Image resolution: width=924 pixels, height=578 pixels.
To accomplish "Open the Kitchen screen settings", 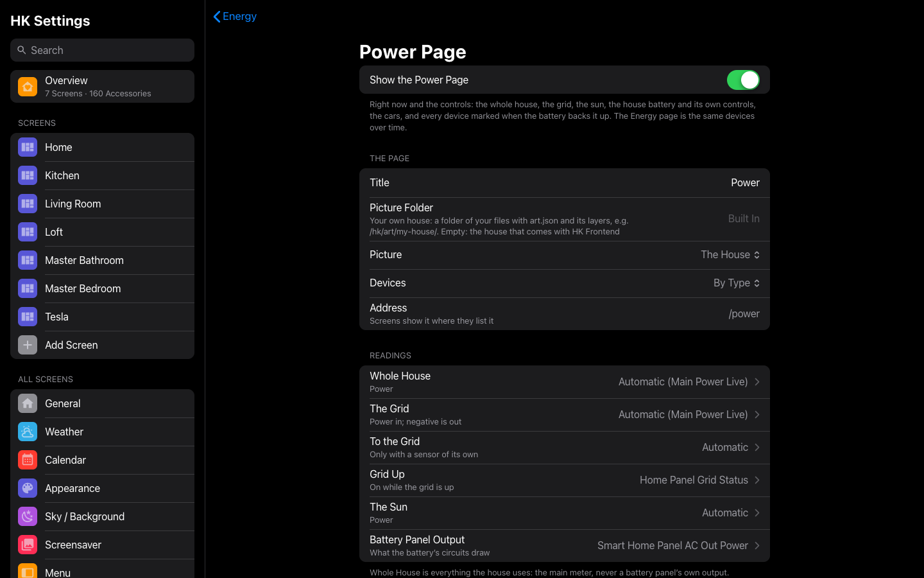I will tap(102, 175).
